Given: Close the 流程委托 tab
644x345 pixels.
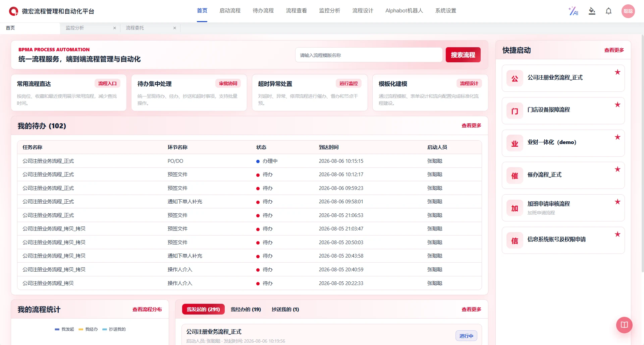Looking at the screenshot, I should pyautogui.click(x=175, y=28).
